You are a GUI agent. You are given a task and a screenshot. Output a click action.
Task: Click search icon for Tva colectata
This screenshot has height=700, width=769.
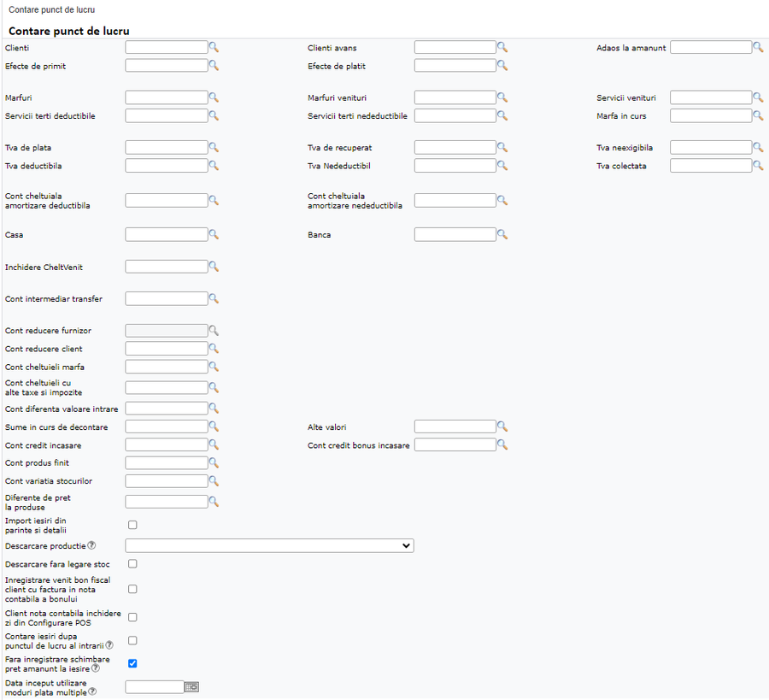(x=758, y=166)
